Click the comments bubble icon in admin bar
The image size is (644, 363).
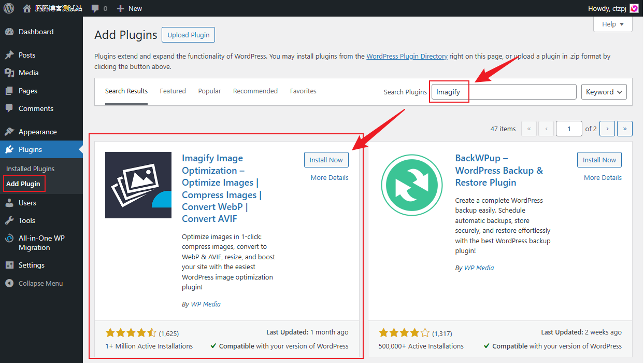95,8
